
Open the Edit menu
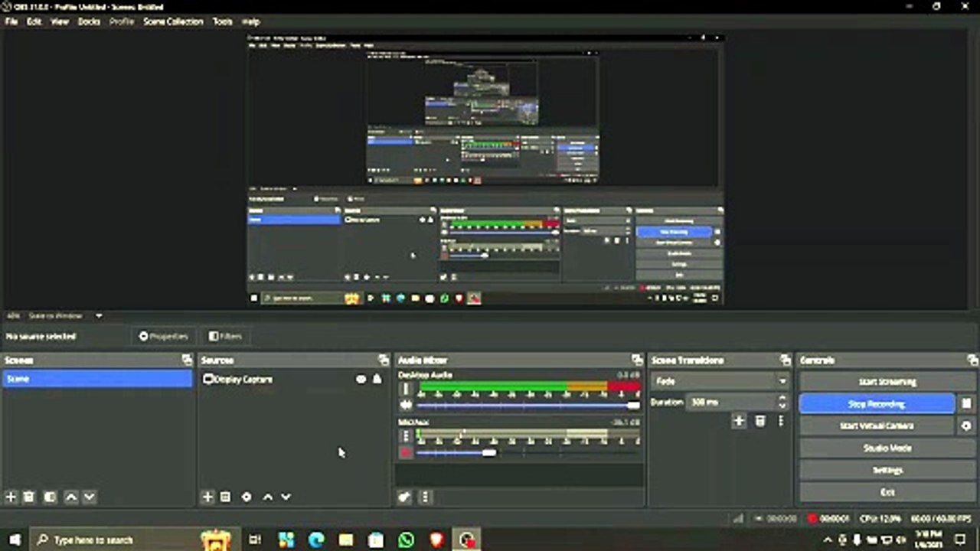tap(34, 21)
